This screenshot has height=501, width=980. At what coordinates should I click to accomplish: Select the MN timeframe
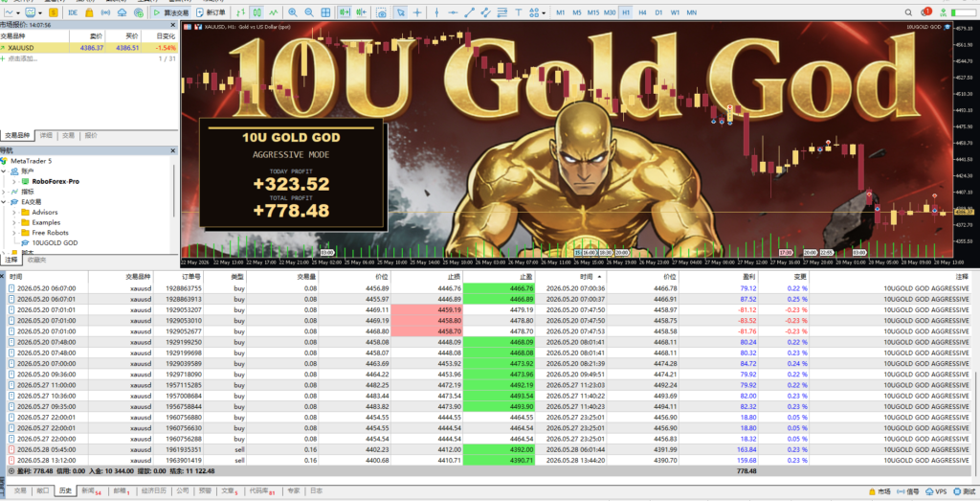691,12
